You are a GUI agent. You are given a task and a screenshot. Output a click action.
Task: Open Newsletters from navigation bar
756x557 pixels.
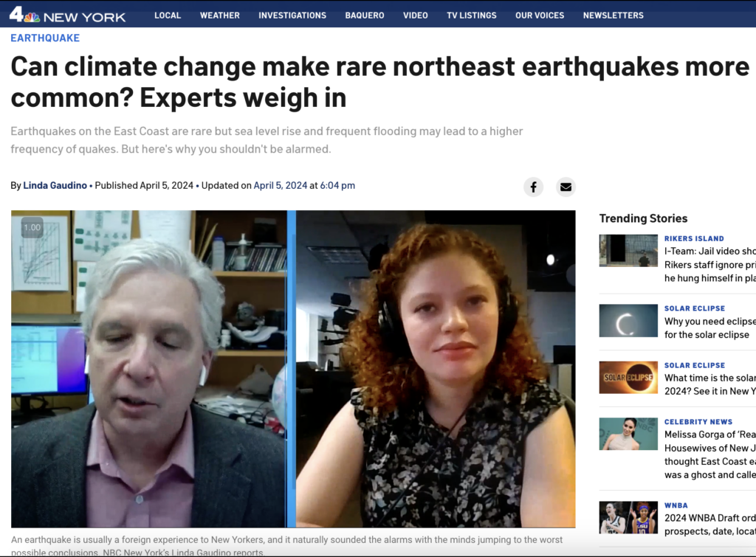click(x=614, y=15)
